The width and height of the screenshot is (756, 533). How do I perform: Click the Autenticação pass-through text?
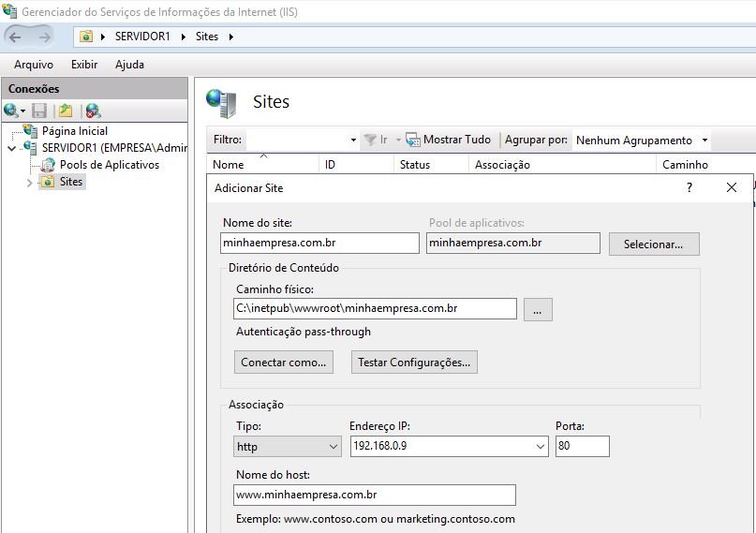[x=304, y=332]
